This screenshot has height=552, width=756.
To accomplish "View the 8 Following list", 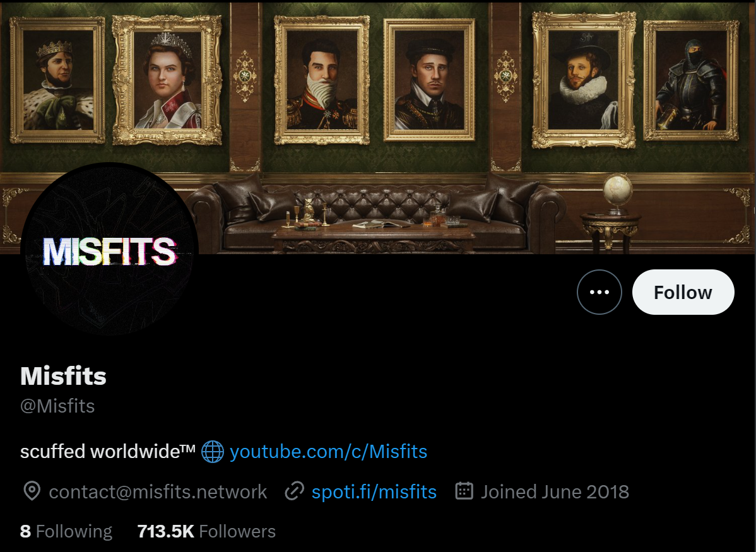I will point(66,531).
